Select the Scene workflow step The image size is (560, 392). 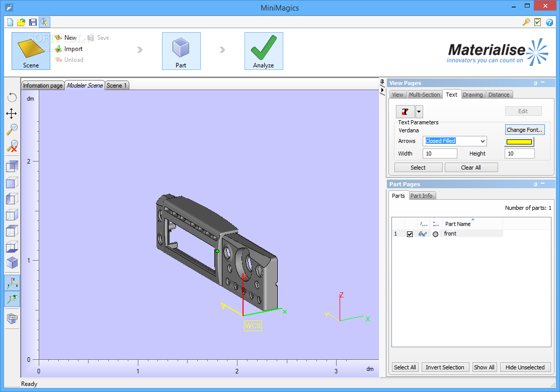(31, 51)
